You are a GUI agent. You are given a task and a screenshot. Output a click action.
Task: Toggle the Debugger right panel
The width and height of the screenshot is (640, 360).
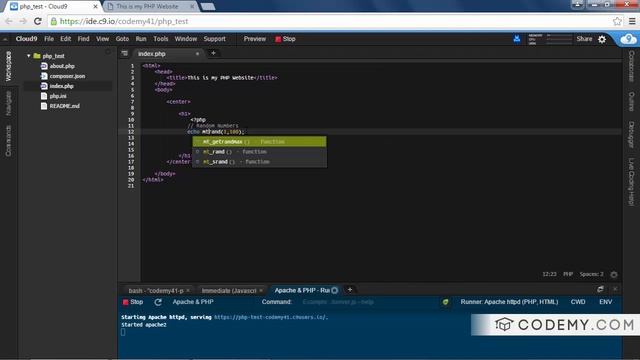[631, 134]
